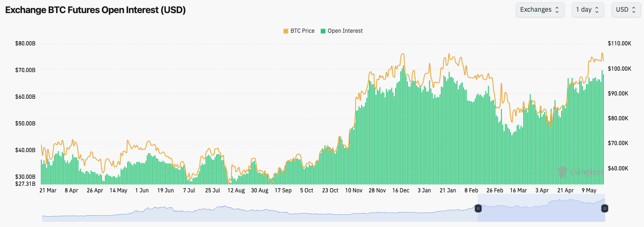The height and width of the screenshot is (227, 644).
Task: Open the Exchanges dropdown
Action: (540, 10)
